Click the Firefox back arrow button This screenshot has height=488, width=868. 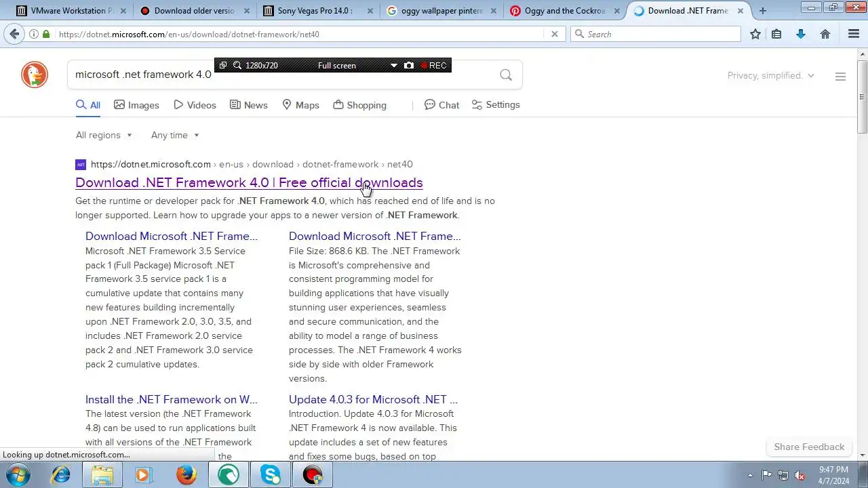(14, 34)
